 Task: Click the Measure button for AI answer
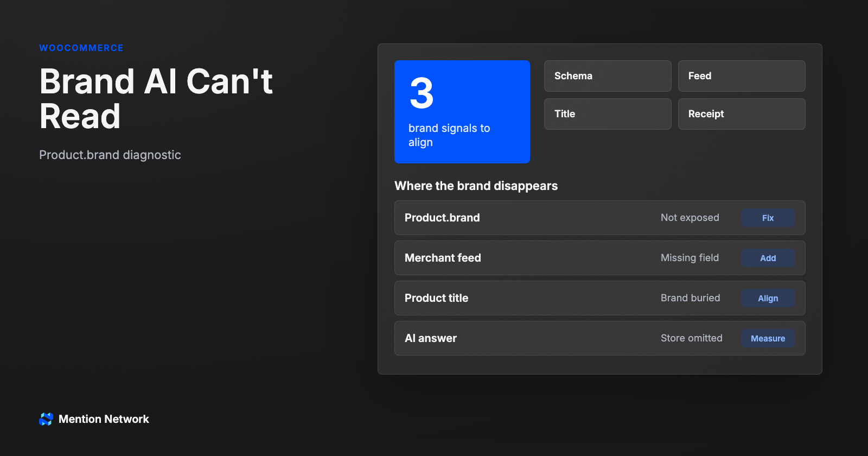[x=768, y=338]
